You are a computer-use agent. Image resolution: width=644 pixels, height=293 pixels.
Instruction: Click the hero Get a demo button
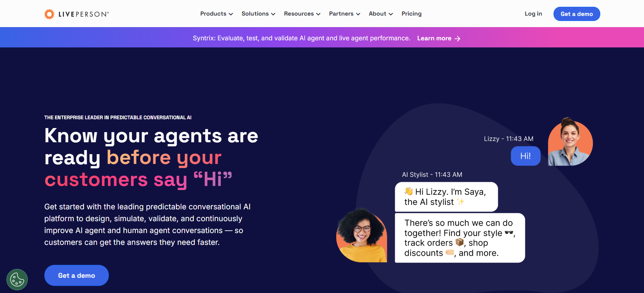click(77, 275)
